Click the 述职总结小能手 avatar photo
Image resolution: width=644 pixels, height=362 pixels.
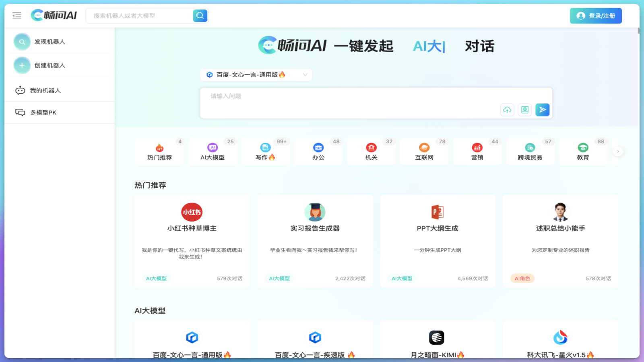(x=560, y=212)
